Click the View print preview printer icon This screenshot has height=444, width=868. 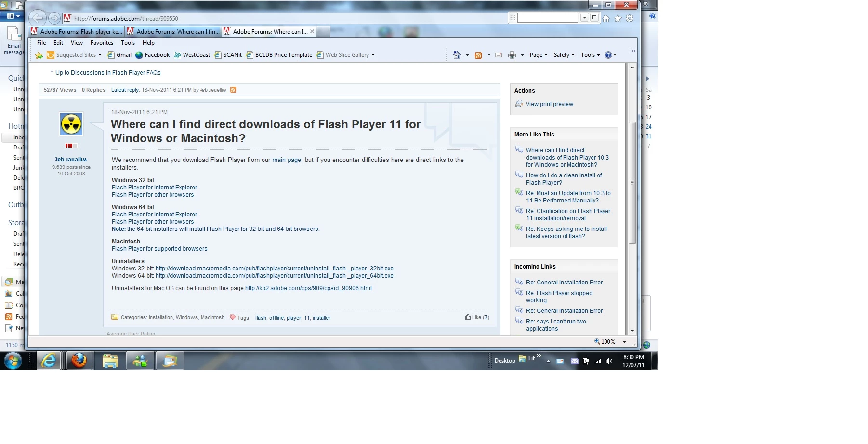pos(519,104)
